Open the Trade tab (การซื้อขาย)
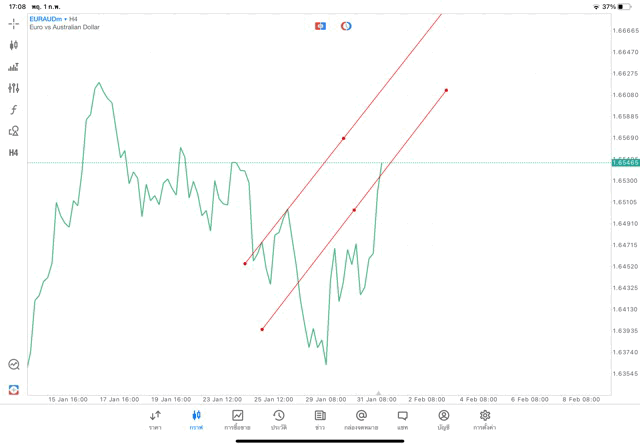The height and width of the screenshot is (447, 640). click(x=238, y=420)
